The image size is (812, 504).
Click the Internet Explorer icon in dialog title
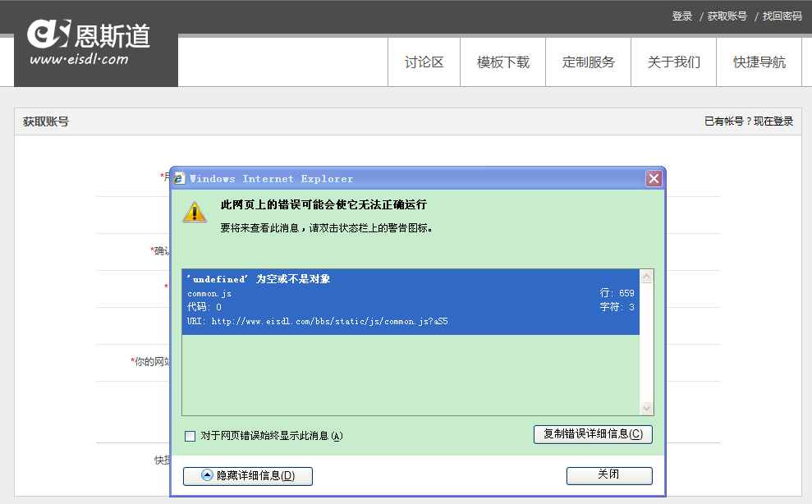[179, 179]
